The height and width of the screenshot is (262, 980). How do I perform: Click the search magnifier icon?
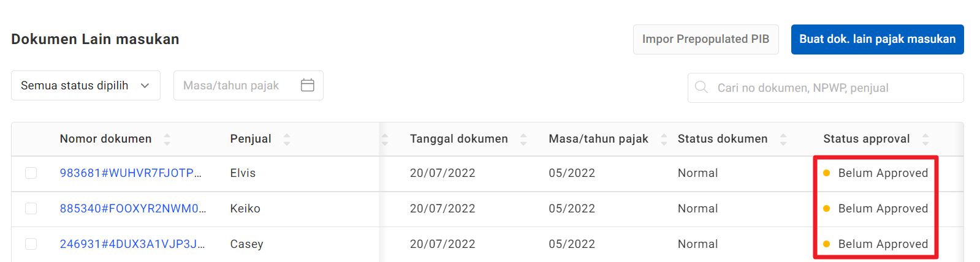[701, 88]
